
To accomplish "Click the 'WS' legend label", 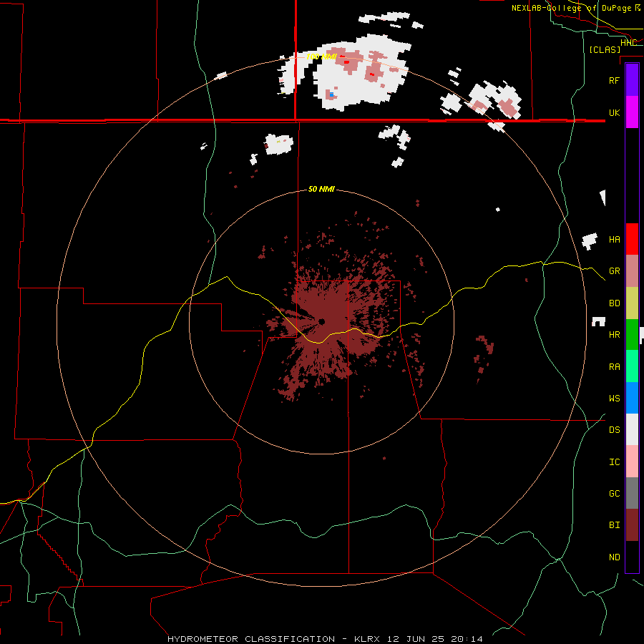I will click(614, 399).
